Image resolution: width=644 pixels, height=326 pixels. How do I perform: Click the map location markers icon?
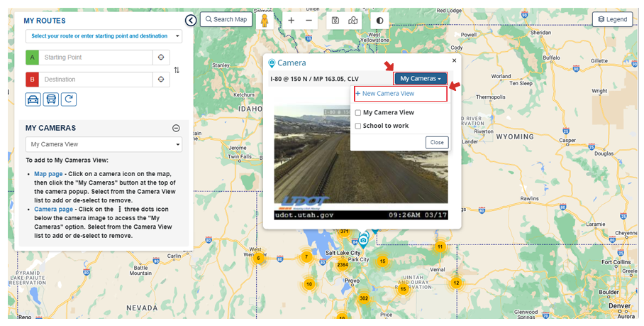tap(352, 20)
